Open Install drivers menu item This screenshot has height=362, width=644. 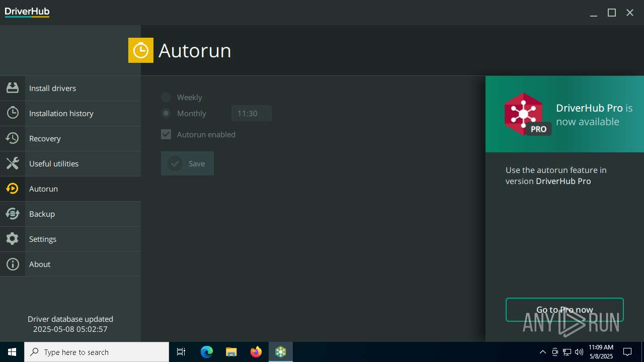pos(70,88)
